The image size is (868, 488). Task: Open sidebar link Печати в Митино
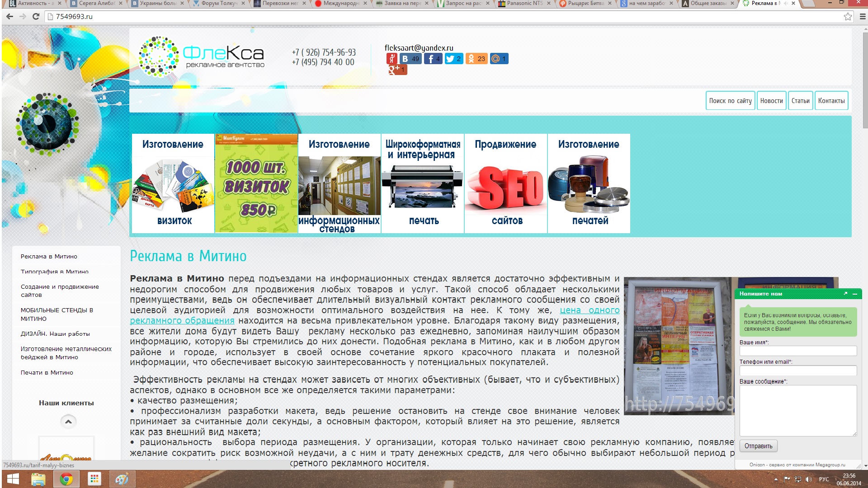point(47,373)
